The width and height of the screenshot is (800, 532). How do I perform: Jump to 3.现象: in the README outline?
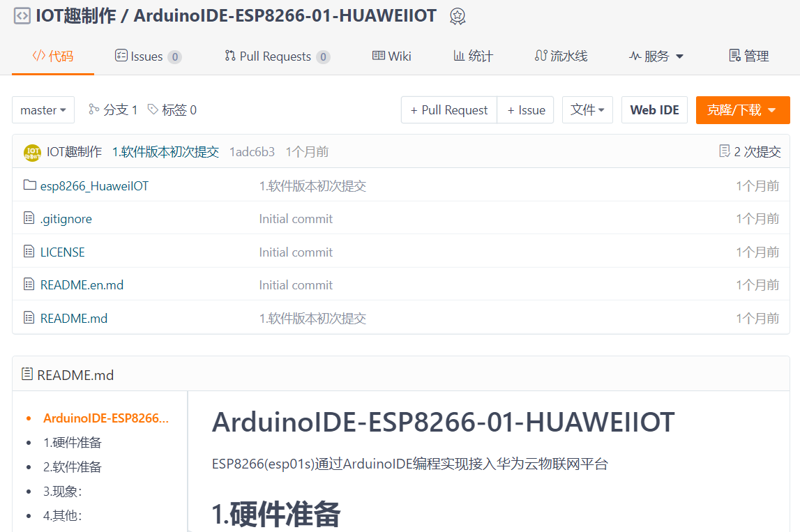coord(62,491)
